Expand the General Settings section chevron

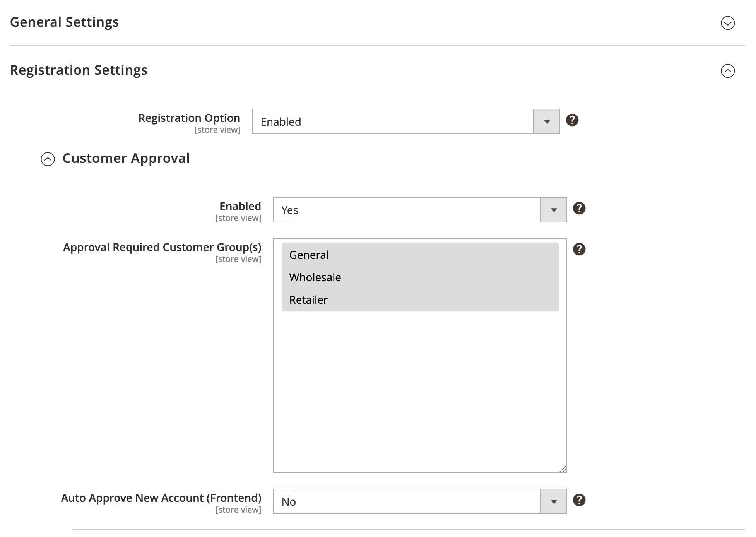[x=727, y=23]
